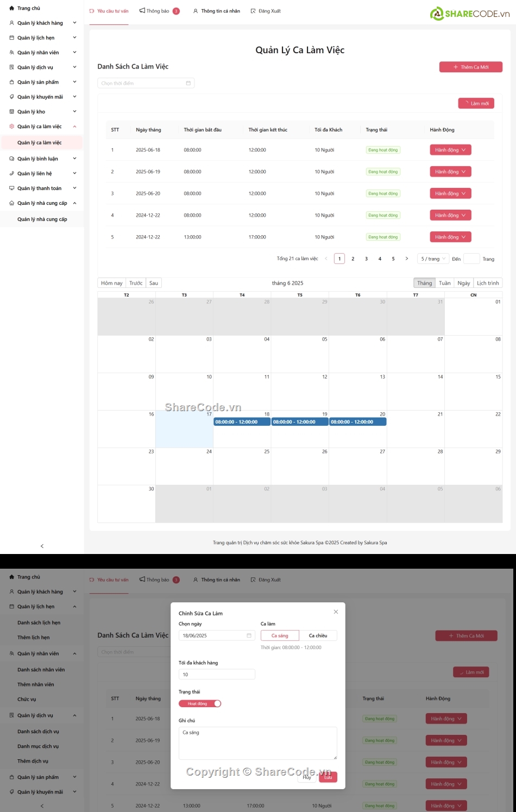This screenshot has width=516, height=812.
Task: Open Chức vụ submenu item in dimmed sidebar
Action: tap(27, 700)
